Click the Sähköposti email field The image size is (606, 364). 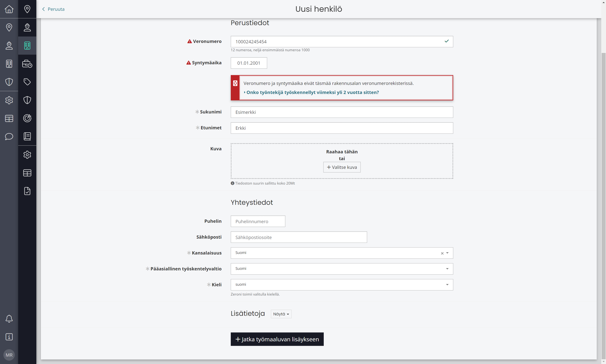299,237
